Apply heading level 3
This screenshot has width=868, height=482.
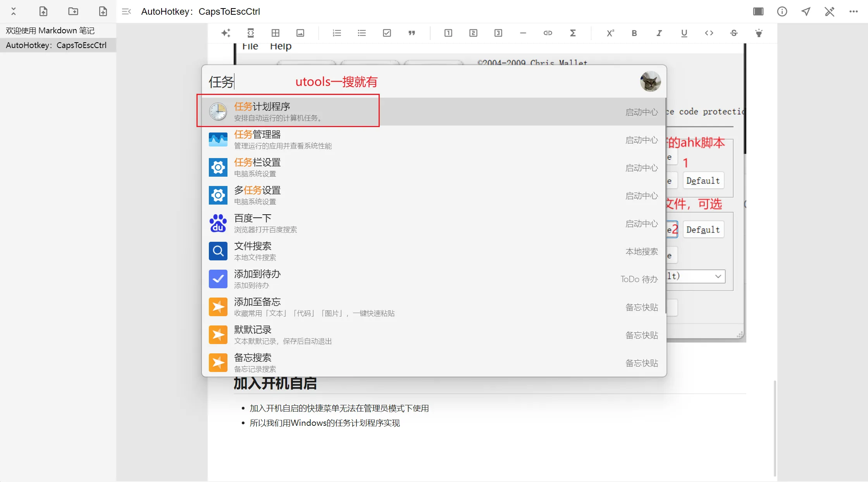coord(498,33)
